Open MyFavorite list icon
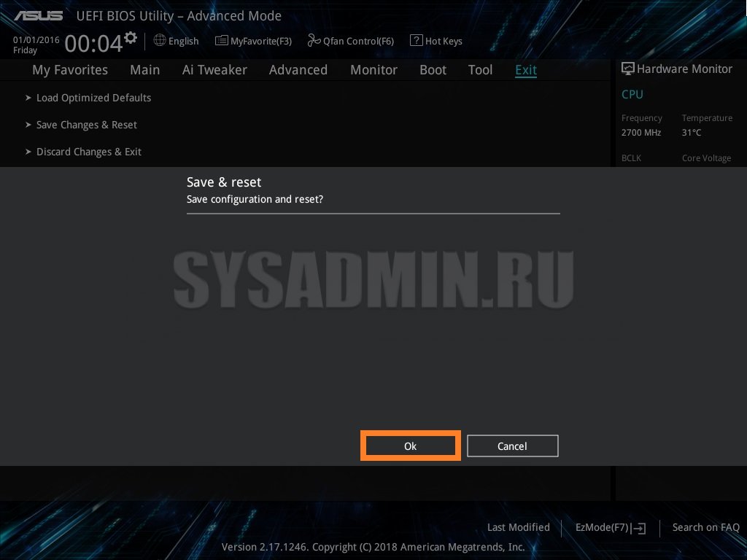Screen dimensions: 747x560 pyautogui.click(x=222, y=41)
